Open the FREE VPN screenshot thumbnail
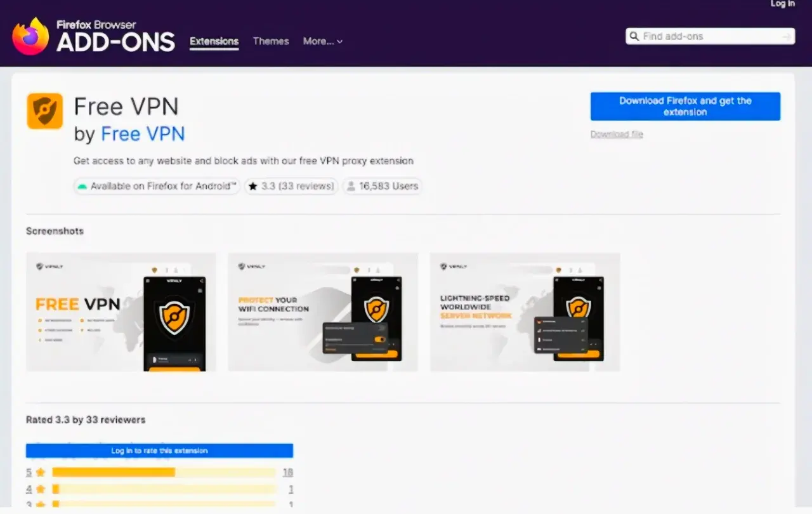The width and height of the screenshot is (812, 514). point(121,312)
